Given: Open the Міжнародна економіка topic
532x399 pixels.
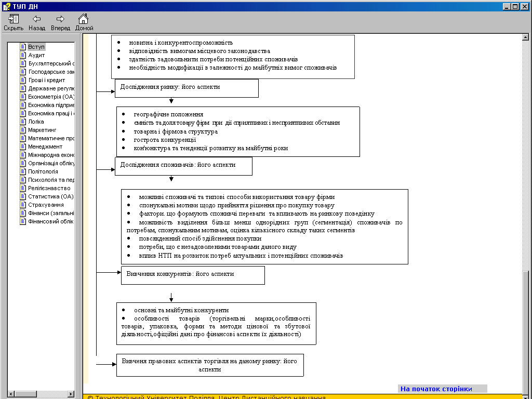Looking at the screenshot, I should click(x=51, y=155).
